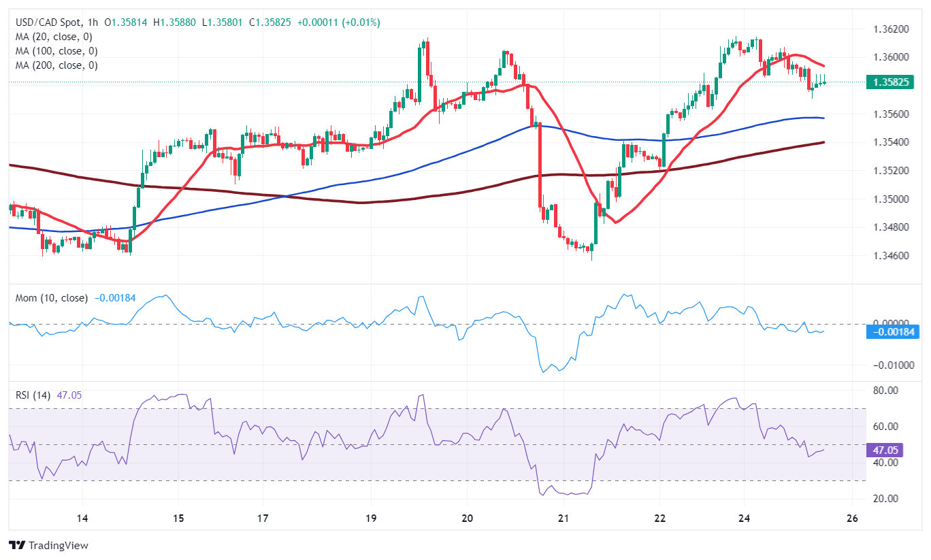This screenshot has height=560, width=931.
Task: Click the 1.35600 price axis label
Action: pos(892,114)
